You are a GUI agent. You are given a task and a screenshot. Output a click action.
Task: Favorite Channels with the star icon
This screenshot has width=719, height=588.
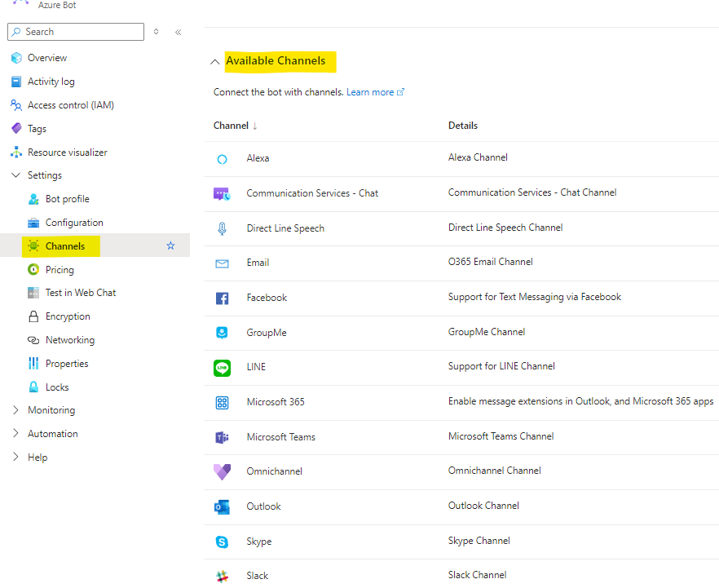pos(170,245)
